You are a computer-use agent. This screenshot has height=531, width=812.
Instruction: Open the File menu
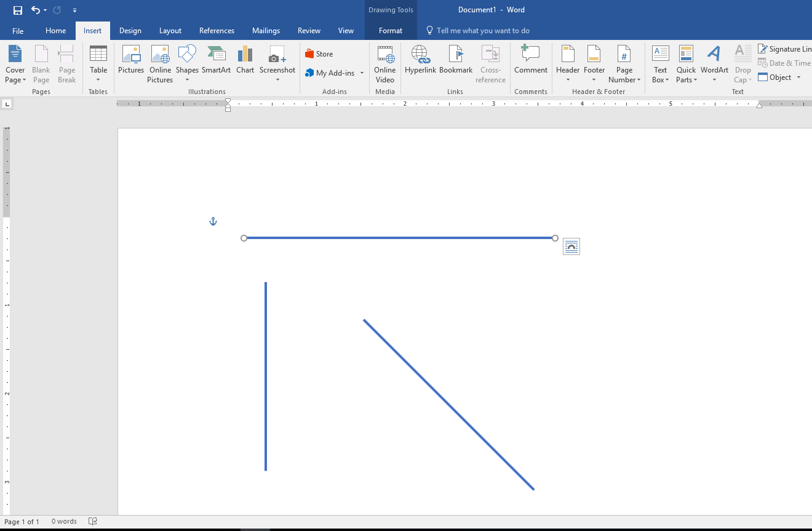tap(18, 31)
